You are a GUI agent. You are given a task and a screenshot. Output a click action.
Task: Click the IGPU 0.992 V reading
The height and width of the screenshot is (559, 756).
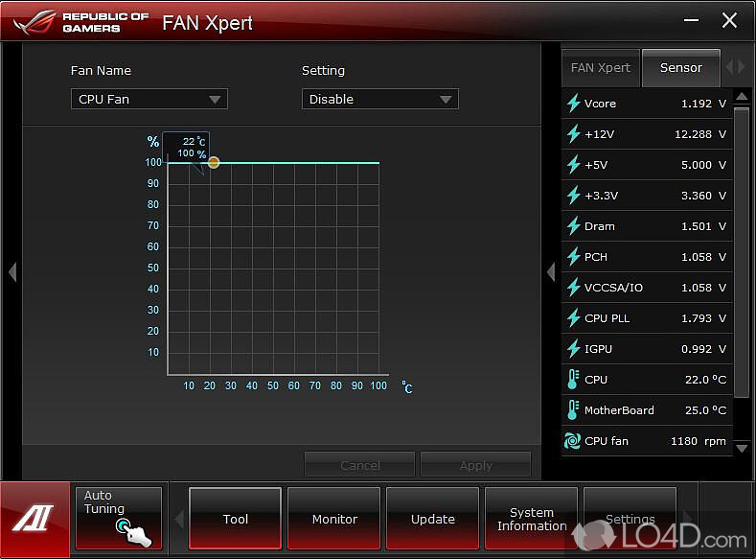703,349
